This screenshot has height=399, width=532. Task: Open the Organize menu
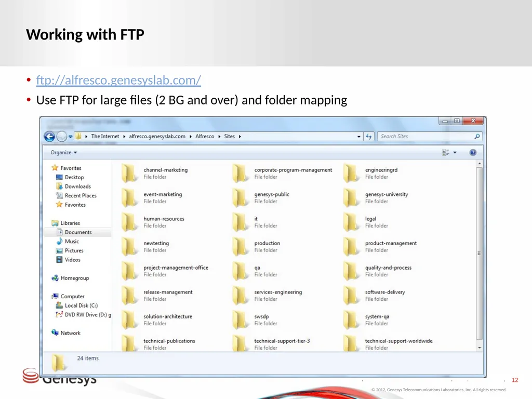point(64,152)
